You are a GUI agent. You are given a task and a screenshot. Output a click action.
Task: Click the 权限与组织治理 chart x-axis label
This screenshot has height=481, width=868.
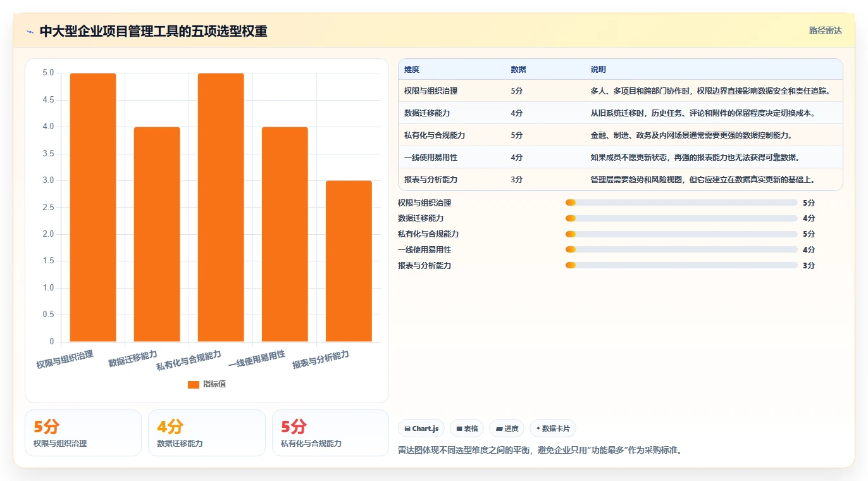click(x=65, y=359)
